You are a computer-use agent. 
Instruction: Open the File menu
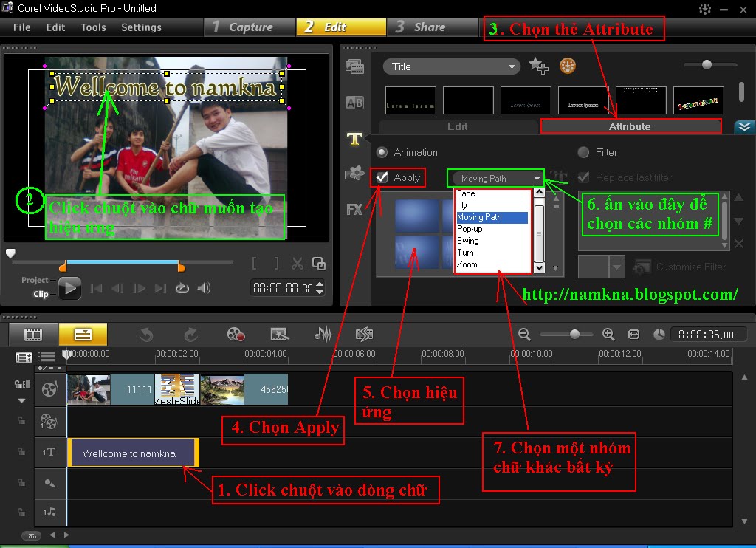pyautogui.click(x=21, y=27)
